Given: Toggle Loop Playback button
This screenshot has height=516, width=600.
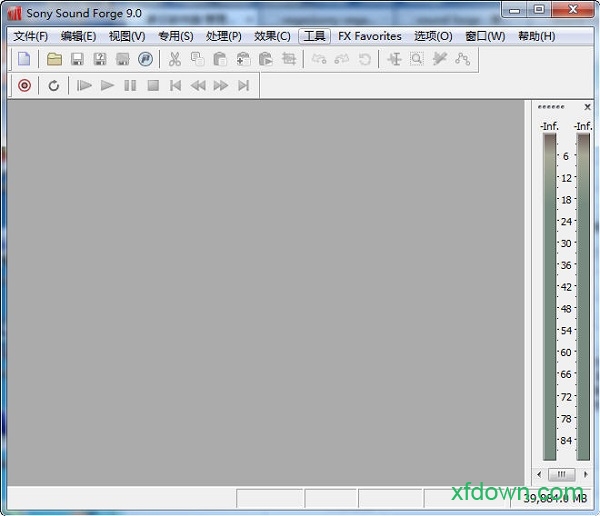Looking at the screenshot, I should click(x=54, y=85).
